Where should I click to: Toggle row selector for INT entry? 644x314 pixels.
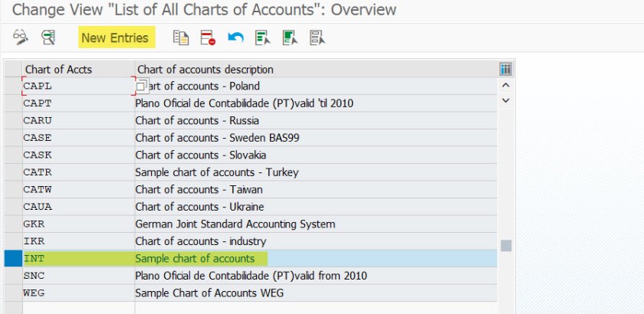pos(13,258)
